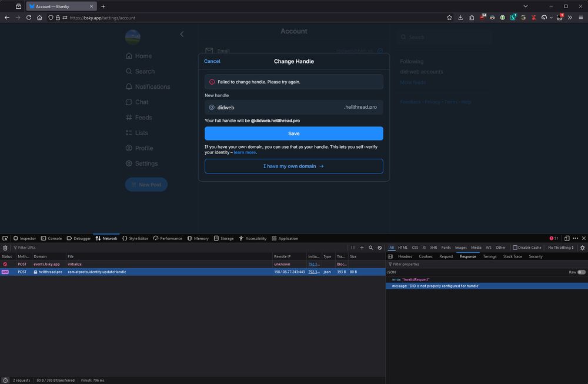Click the pause/resume recording network icon
The height and width of the screenshot is (384, 588).
pos(353,248)
